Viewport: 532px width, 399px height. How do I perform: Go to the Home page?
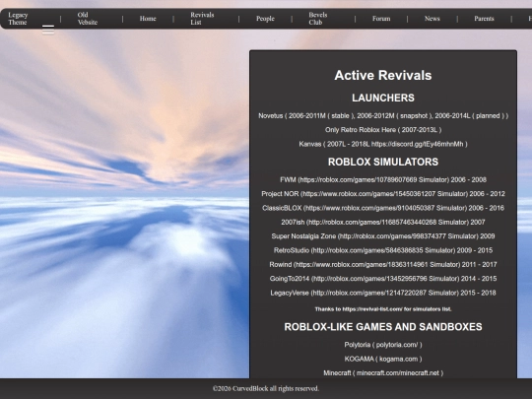148,19
